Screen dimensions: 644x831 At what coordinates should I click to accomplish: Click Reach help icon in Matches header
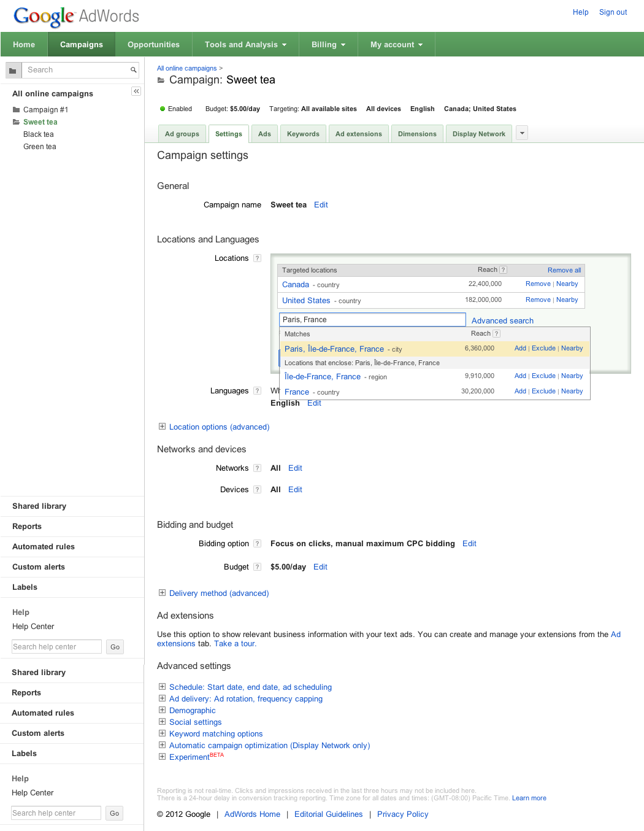[x=496, y=334]
